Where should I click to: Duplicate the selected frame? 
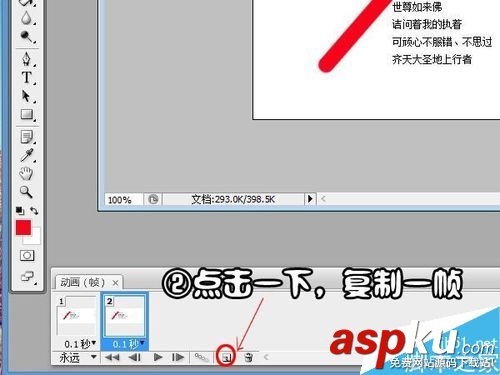click(226, 358)
